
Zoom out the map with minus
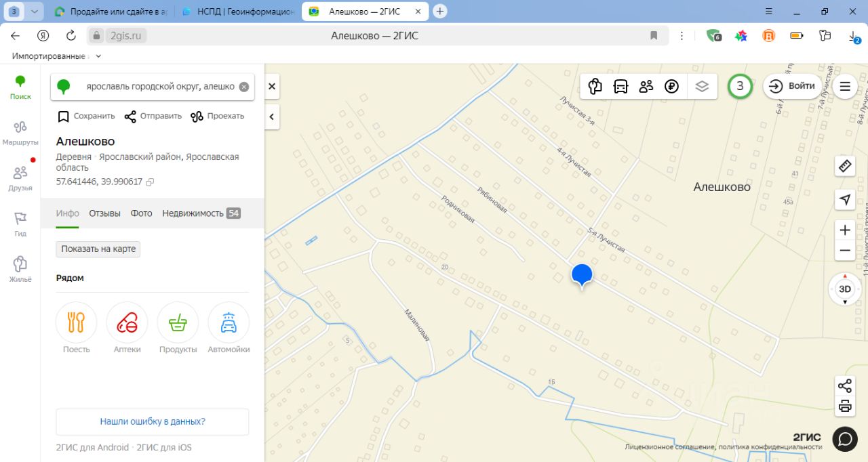coord(845,251)
